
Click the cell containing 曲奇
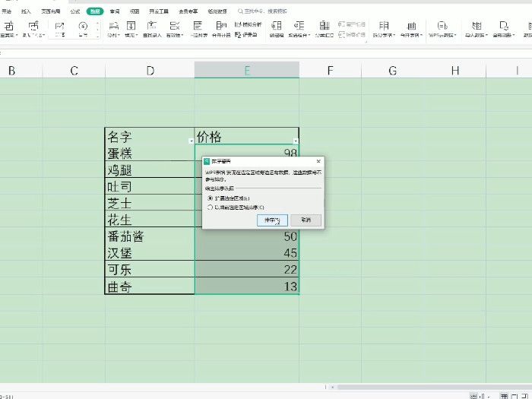(150, 286)
